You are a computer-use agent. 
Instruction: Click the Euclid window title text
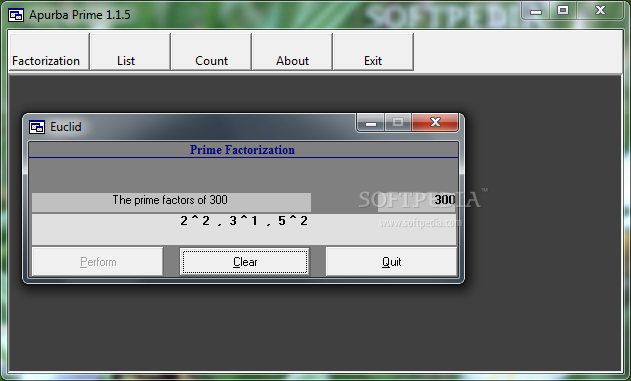click(x=66, y=127)
